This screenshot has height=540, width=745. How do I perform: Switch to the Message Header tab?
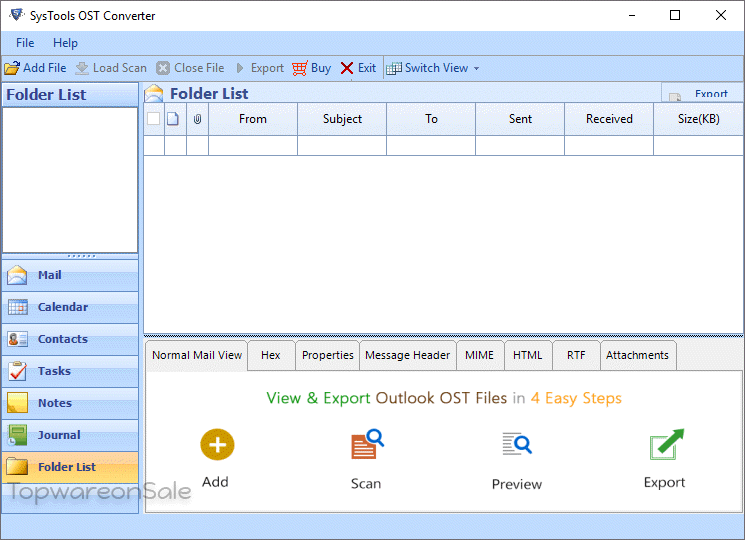click(408, 355)
